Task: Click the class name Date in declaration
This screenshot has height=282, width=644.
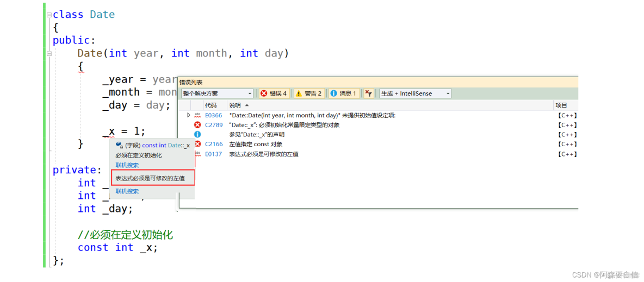Action: tap(103, 15)
